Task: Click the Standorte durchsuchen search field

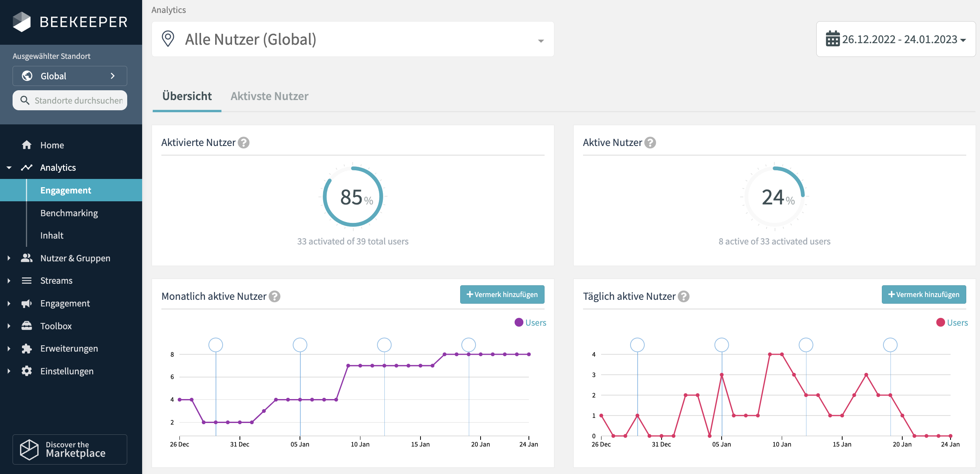Action: point(78,100)
